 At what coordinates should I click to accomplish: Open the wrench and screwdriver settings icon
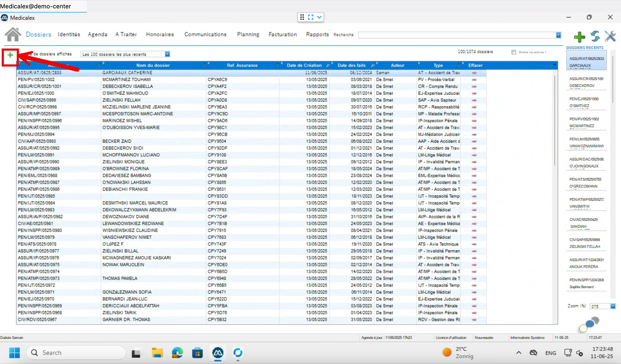pos(610,36)
